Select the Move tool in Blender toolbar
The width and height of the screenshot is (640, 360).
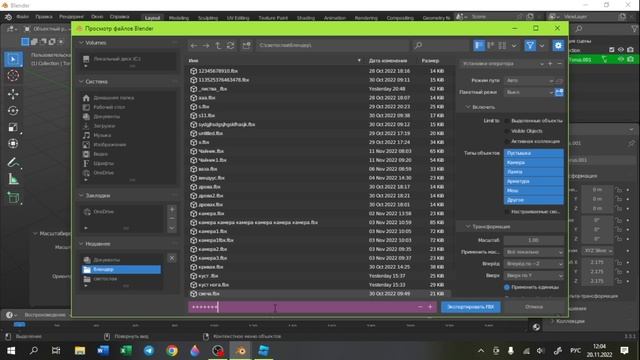click(x=13, y=94)
